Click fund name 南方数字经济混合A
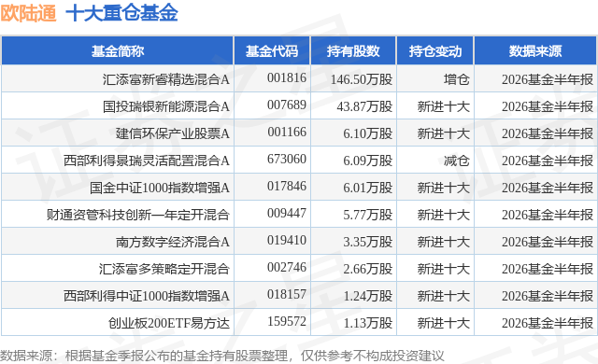Screen dimensions: 598x364 [172, 242]
